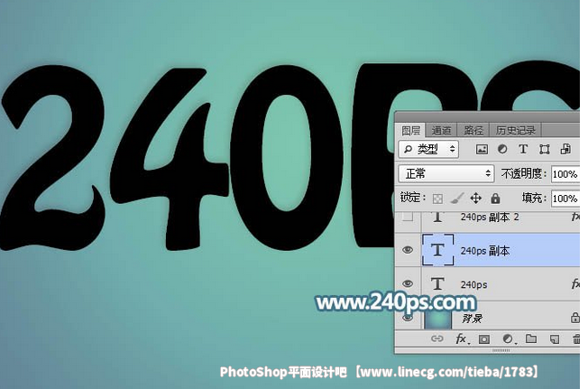Lock layer position move icon
Viewport: 588px width, 389px height.
[476, 198]
